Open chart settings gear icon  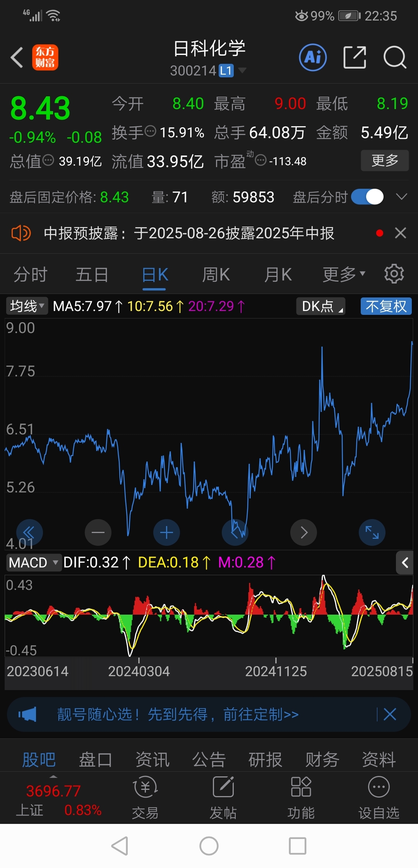pyautogui.click(x=394, y=274)
